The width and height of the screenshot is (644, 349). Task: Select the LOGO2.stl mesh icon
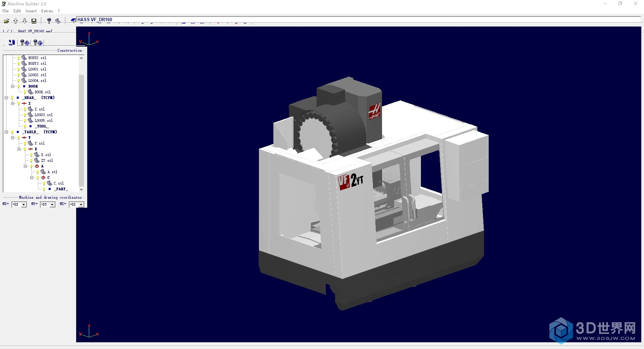(x=24, y=75)
